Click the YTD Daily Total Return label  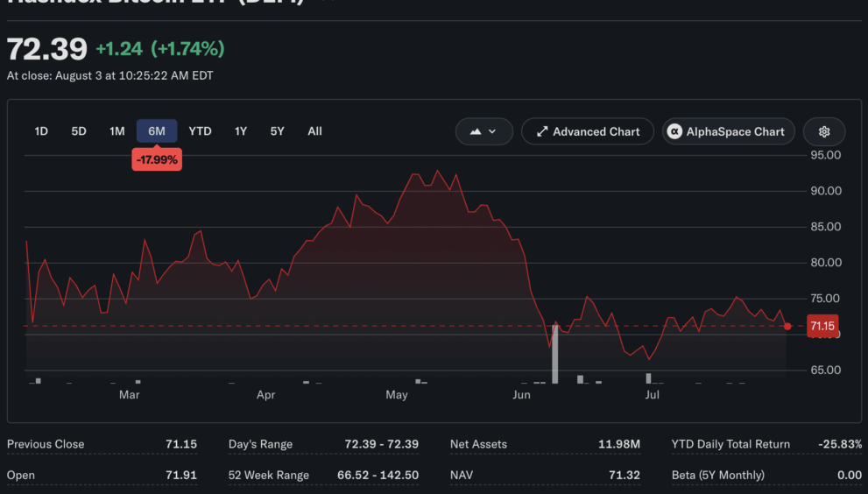[x=730, y=444]
